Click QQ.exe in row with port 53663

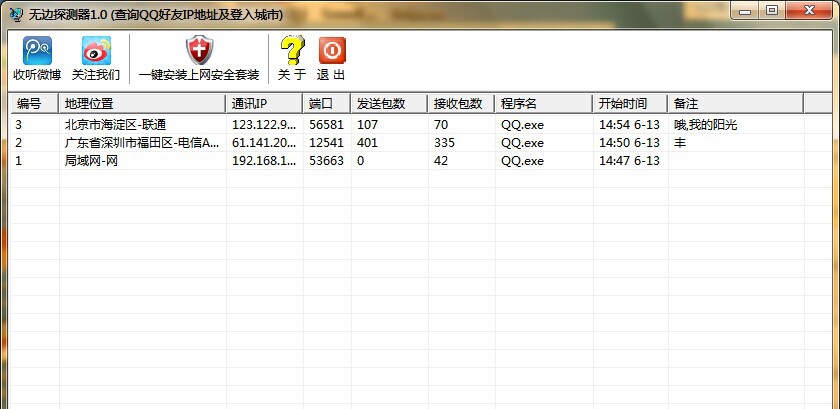pos(522,161)
